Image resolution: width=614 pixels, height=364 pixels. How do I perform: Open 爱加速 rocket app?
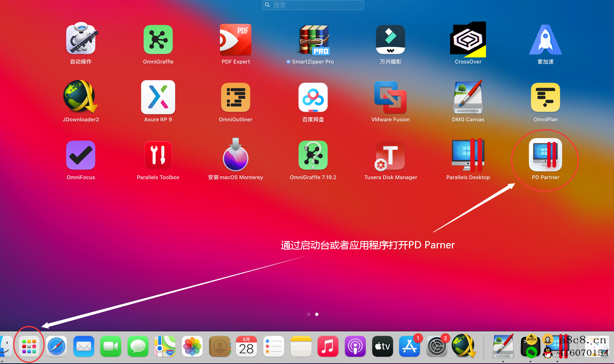pyautogui.click(x=546, y=39)
